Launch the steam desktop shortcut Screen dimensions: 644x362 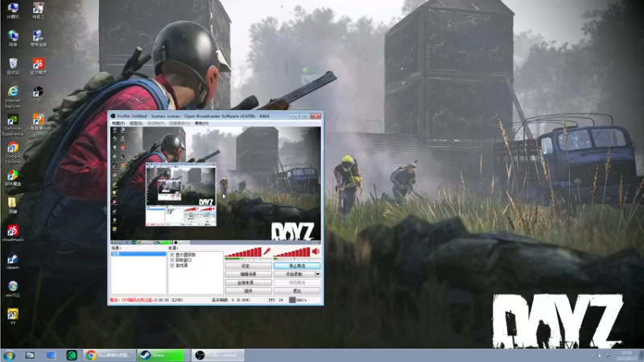point(13,261)
